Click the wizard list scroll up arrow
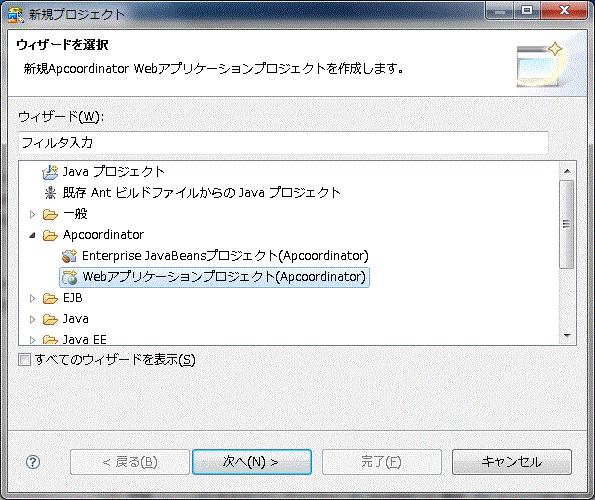This screenshot has height=500, width=595. click(567, 171)
